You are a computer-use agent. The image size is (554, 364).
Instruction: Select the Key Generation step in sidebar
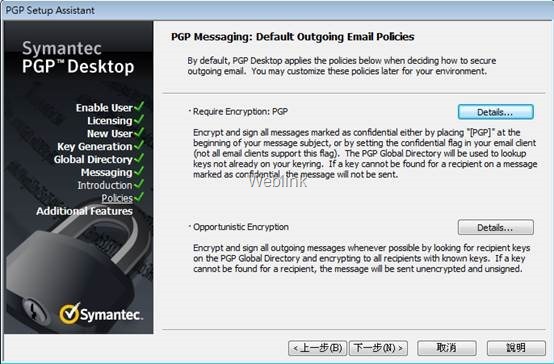(x=95, y=146)
